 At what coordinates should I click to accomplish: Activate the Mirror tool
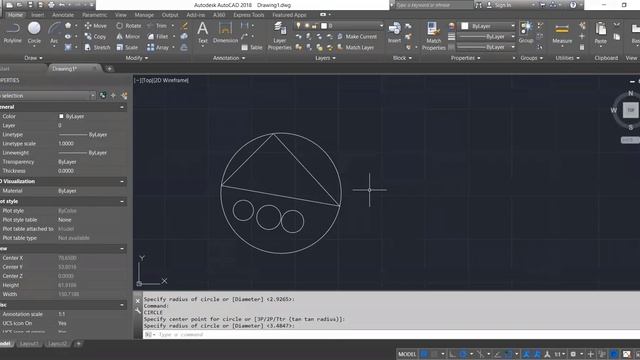click(128, 37)
